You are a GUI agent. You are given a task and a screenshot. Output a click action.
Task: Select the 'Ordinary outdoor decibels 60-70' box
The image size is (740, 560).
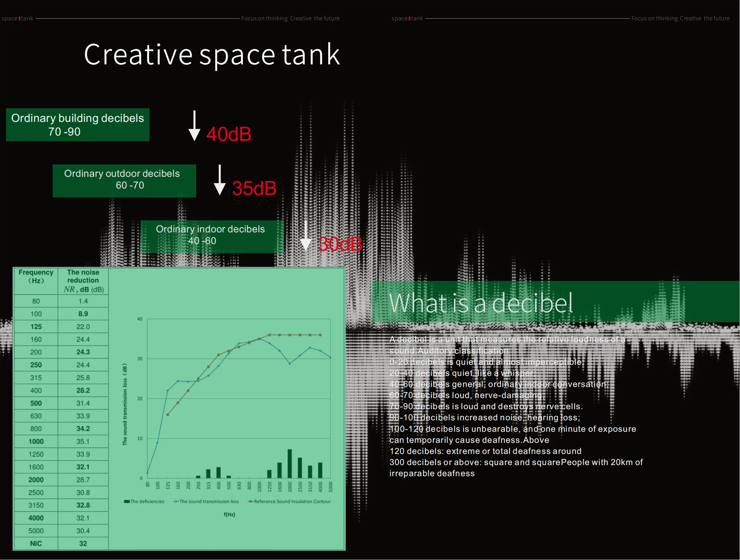(124, 181)
